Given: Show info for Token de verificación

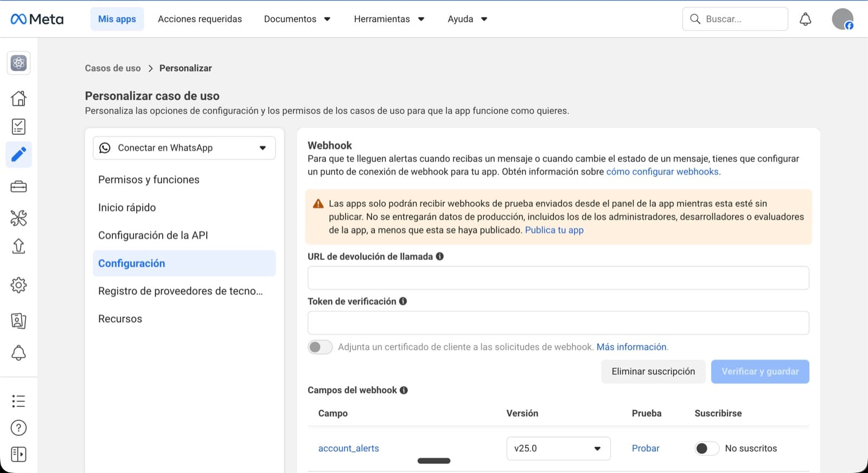Looking at the screenshot, I should tap(403, 301).
